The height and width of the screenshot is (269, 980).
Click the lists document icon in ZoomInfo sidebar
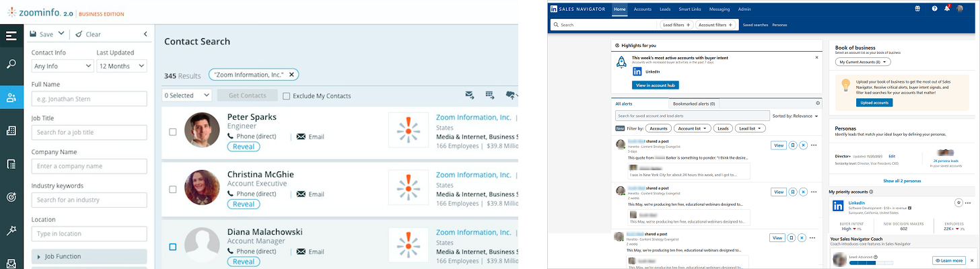pos(11,163)
